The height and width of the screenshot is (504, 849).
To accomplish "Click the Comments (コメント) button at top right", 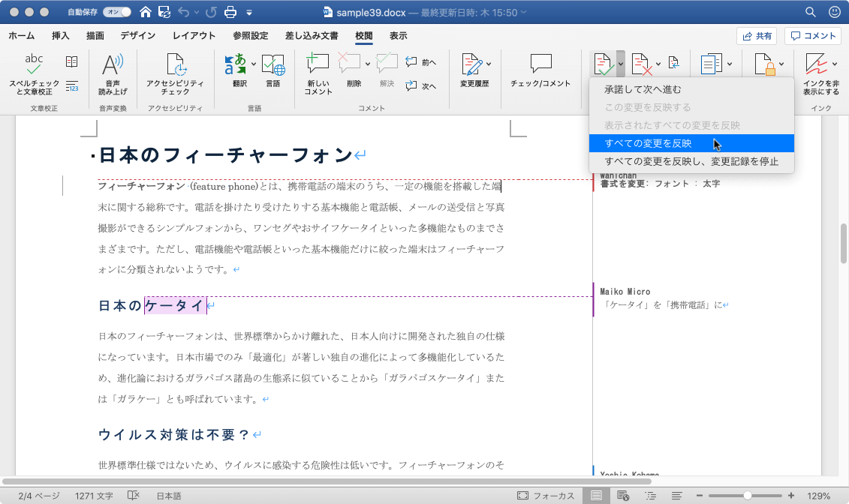I will [x=813, y=36].
